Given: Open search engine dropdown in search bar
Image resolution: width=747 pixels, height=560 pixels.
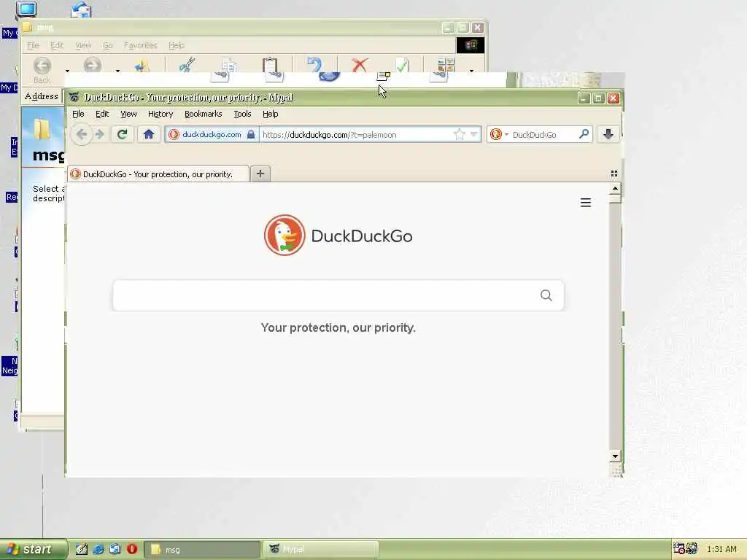Looking at the screenshot, I should (x=506, y=135).
